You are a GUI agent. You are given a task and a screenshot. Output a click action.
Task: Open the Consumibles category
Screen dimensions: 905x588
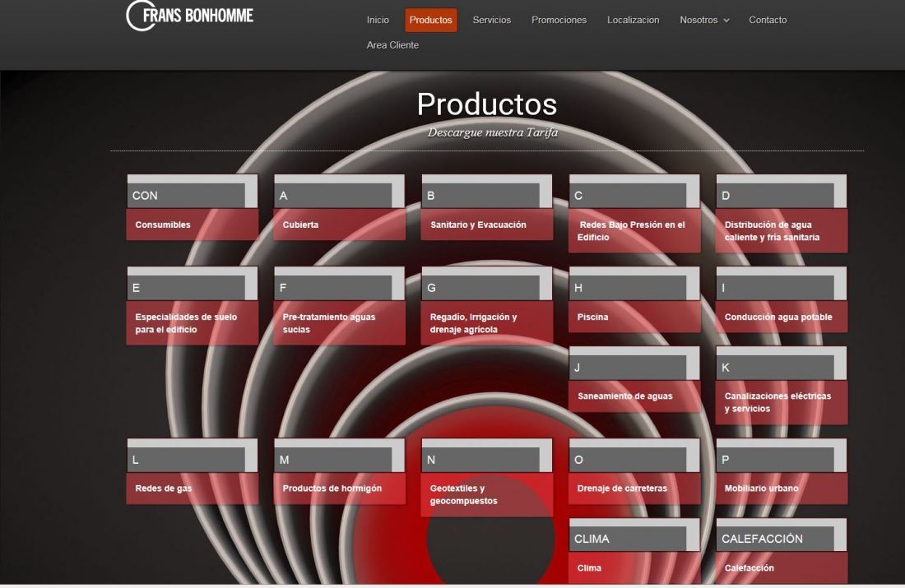[193, 225]
